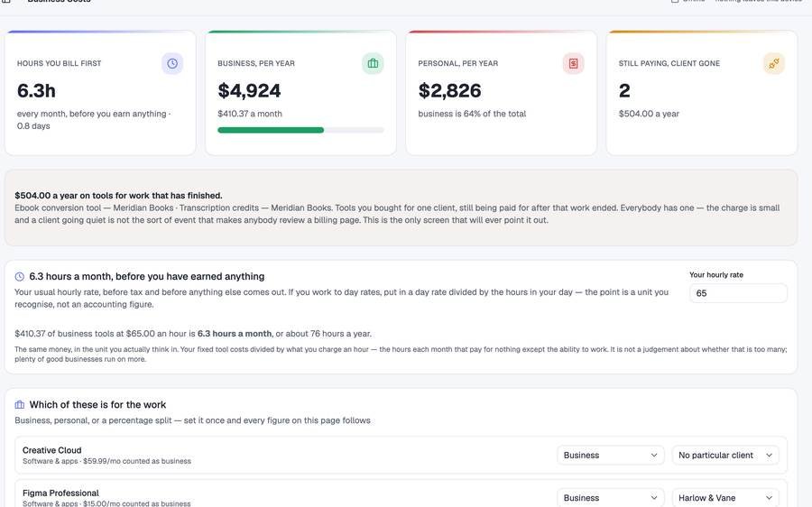The width and height of the screenshot is (812, 507).
Task: Click the green business share progress bar
Action: coord(300,130)
